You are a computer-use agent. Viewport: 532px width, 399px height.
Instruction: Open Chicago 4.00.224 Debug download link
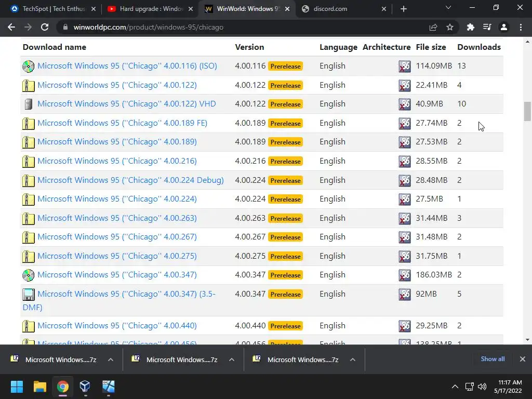click(x=130, y=180)
